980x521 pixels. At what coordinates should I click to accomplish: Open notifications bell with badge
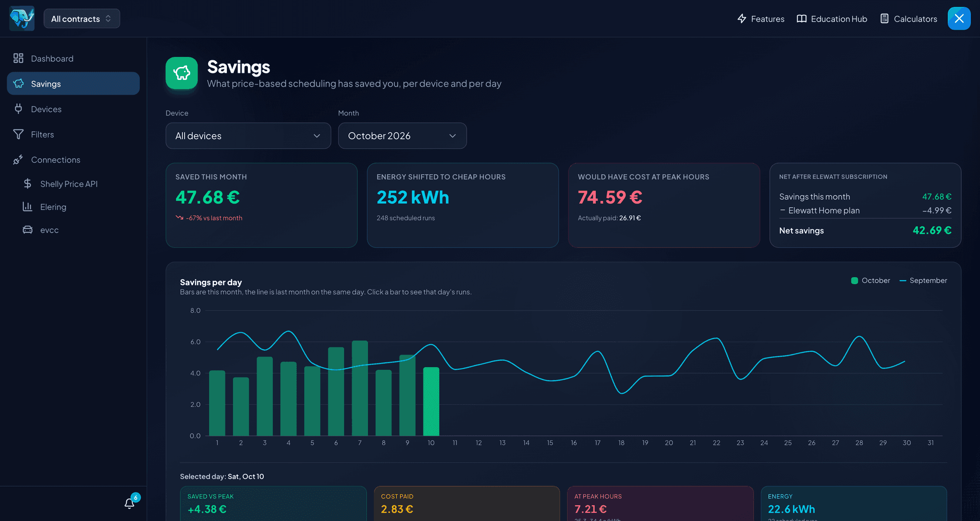(x=130, y=503)
